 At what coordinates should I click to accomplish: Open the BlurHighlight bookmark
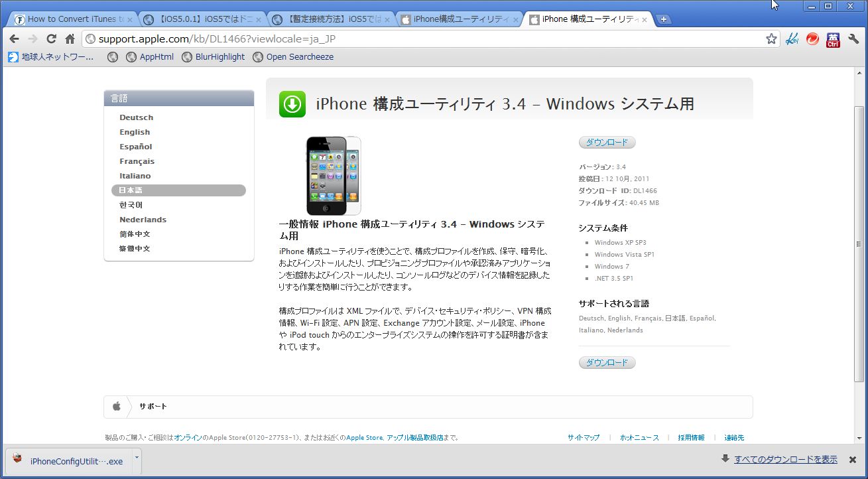(x=214, y=57)
